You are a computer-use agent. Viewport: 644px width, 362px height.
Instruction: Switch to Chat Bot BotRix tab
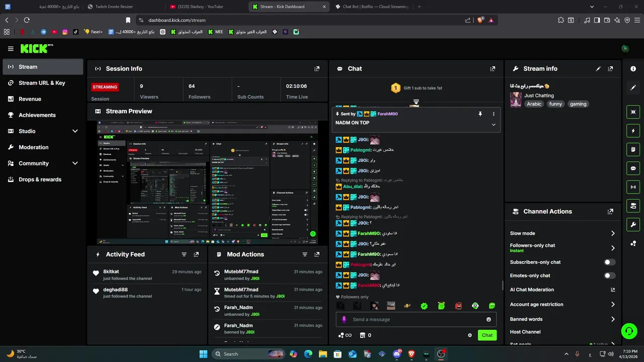click(x=372, y=7)
